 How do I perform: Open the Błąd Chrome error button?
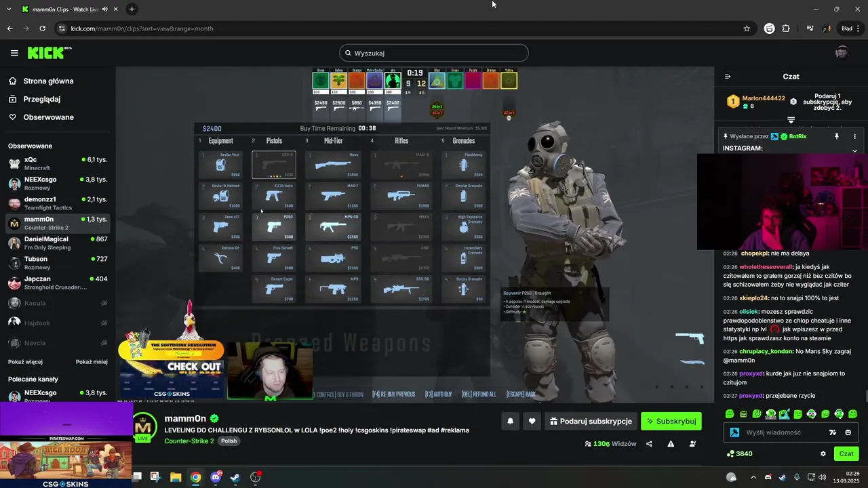coord(850,28)
